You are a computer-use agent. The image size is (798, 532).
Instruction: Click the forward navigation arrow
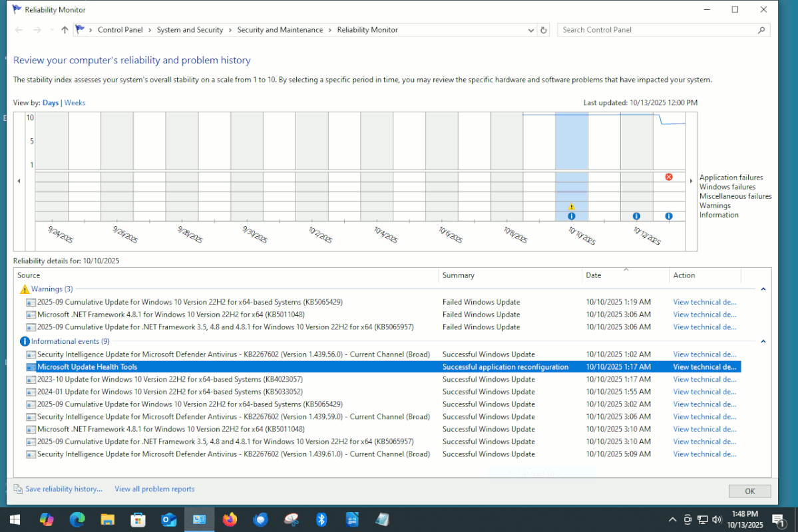pyautogui.click(x=37, y=30)
